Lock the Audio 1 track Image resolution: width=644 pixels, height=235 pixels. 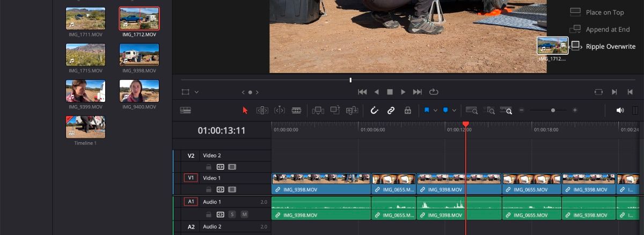(x=208, y=214)
